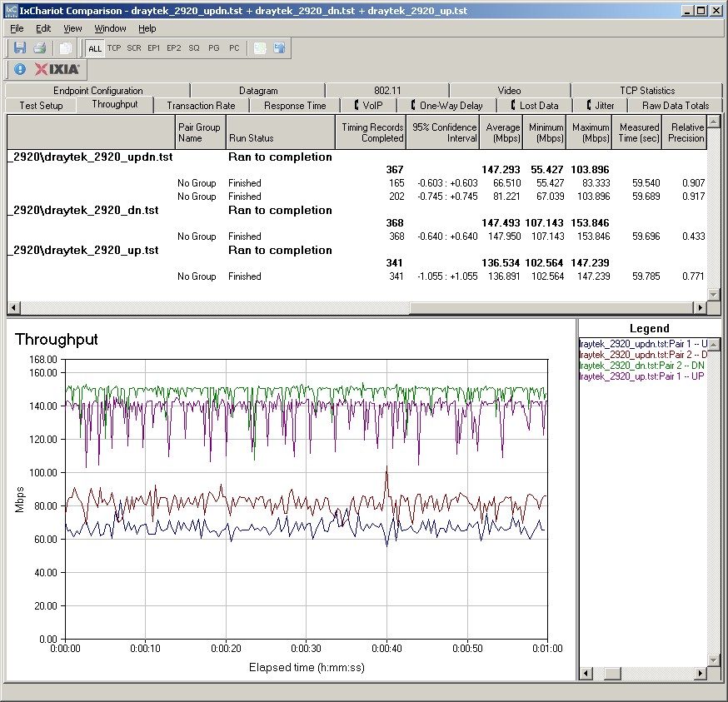Click the Relative Precision column header
This screenshot has height=702, width=728.
(685, 132)
